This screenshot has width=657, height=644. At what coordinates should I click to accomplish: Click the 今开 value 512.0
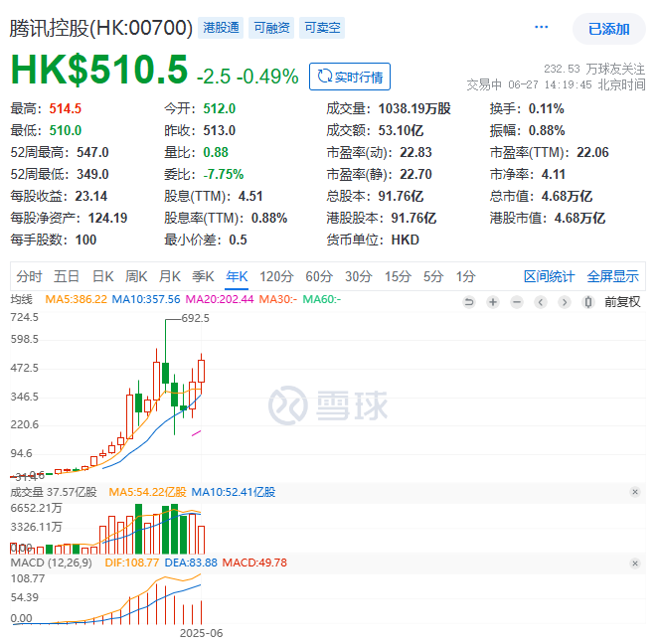tap(220, 109)
